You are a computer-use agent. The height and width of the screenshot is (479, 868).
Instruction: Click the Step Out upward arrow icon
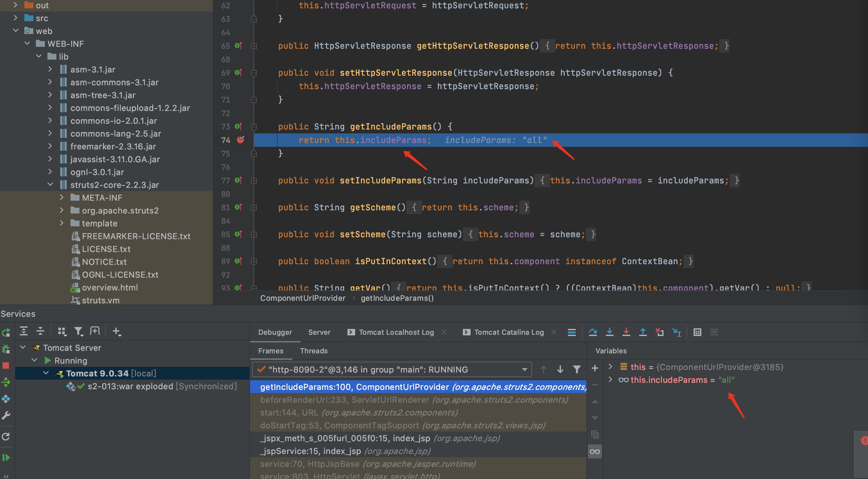[x=643, y=332]
